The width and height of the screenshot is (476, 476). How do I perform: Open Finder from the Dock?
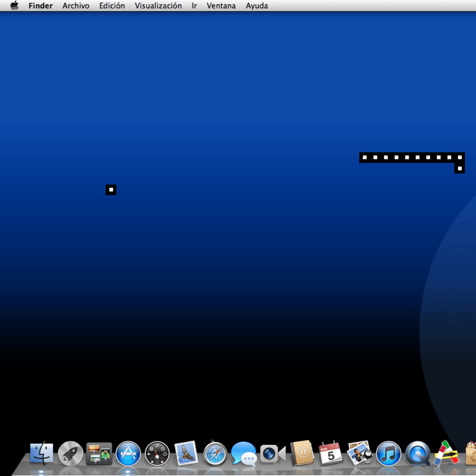click(42, 453)
